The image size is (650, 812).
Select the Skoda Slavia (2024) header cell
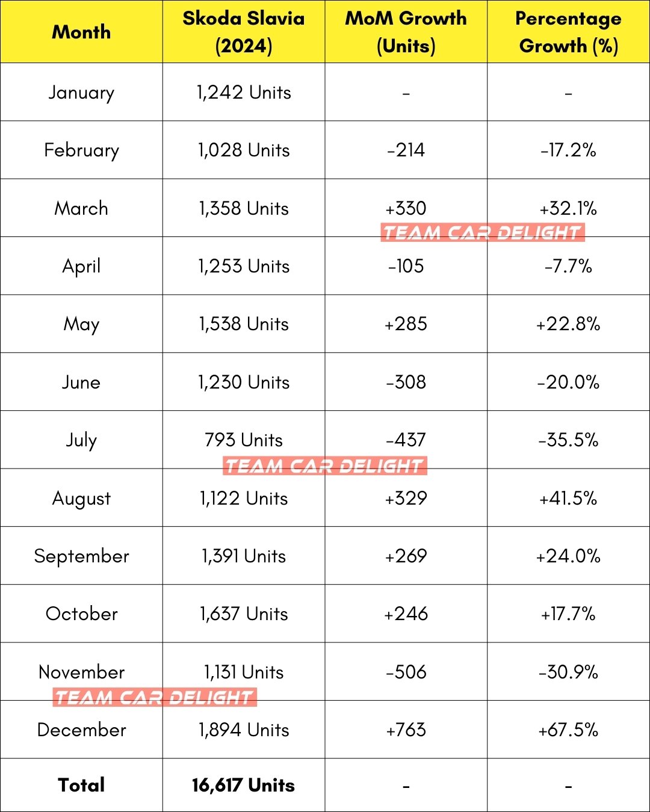tap(244, 32)
